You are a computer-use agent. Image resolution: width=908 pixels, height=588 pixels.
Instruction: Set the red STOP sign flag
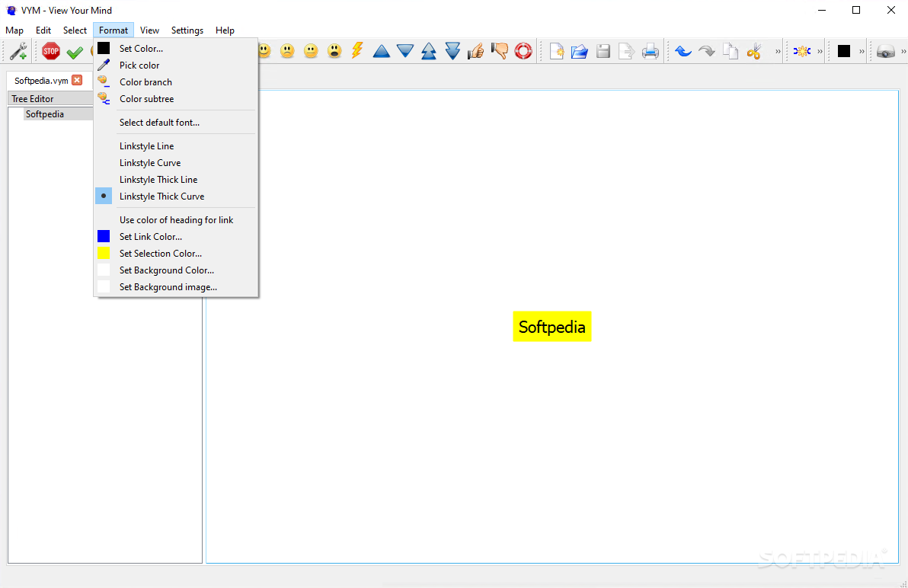click(x=51, y=52)
